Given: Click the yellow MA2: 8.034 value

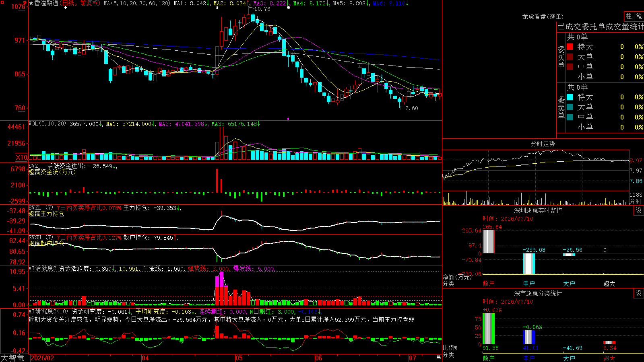Looking at the screenshot, I should 231,3.
